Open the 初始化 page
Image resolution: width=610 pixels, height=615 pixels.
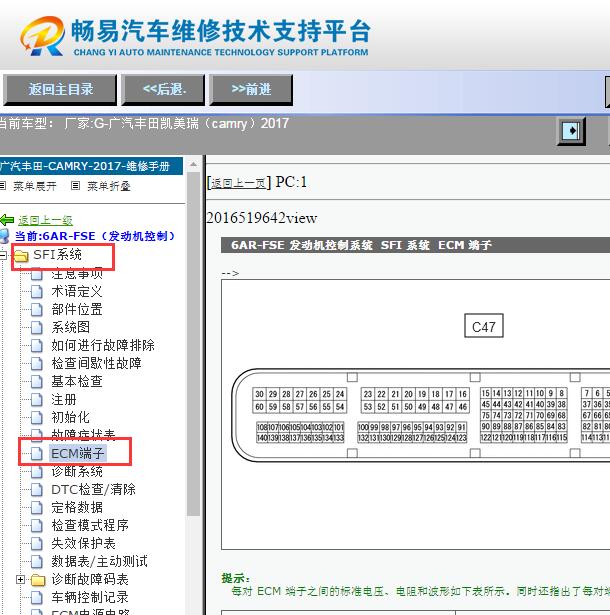click(x=71, y=417)
